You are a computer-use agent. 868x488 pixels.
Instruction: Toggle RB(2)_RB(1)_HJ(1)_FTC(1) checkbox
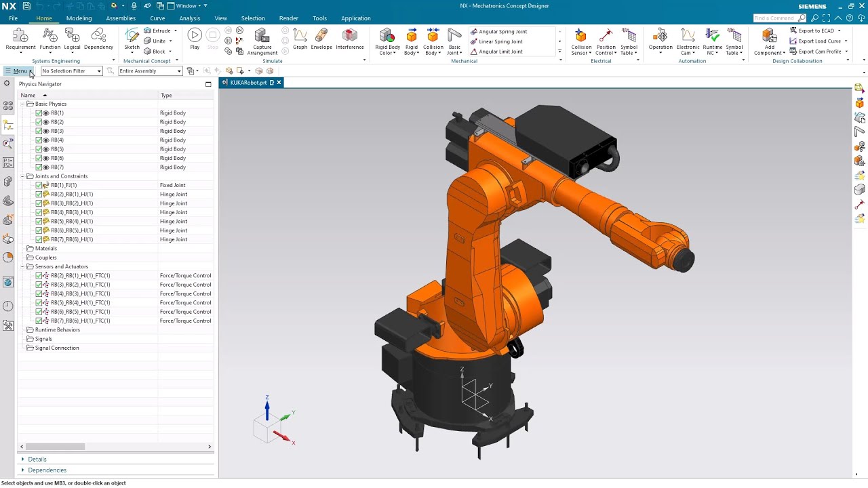coord(39,276)
